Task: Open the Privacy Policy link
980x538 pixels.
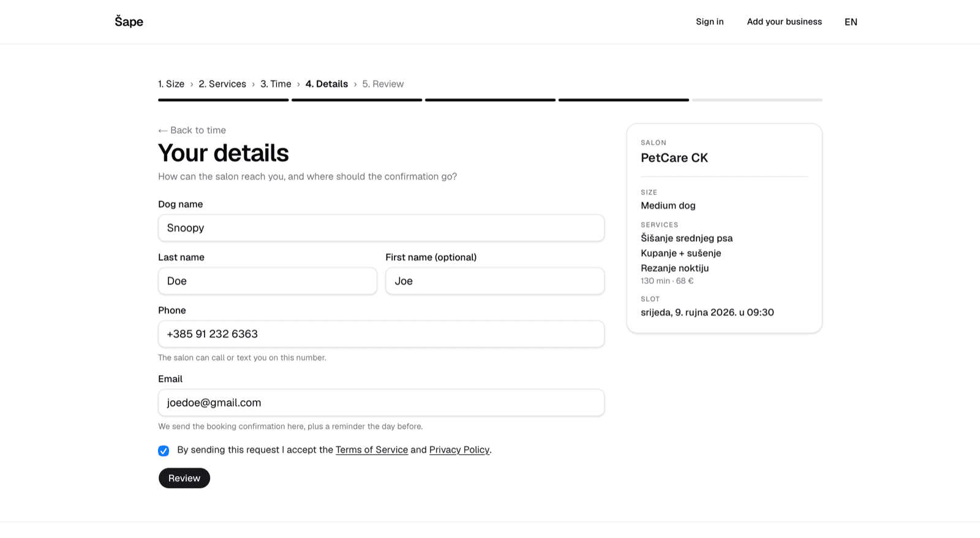Action: coord(459,450)
